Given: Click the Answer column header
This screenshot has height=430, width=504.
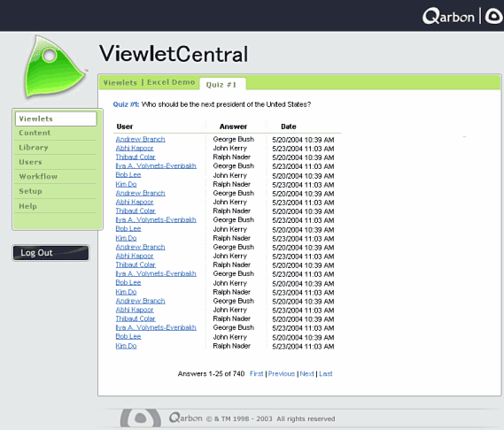Looking at the screenshot, I should [x=233, y=127].
